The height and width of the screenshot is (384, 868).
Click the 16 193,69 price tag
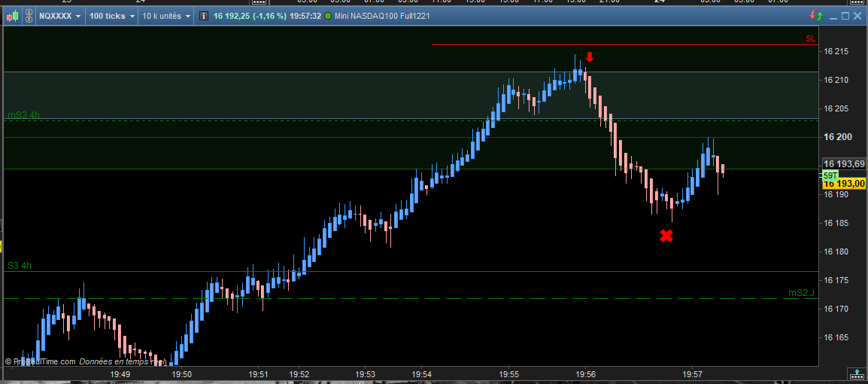[844, 163]
